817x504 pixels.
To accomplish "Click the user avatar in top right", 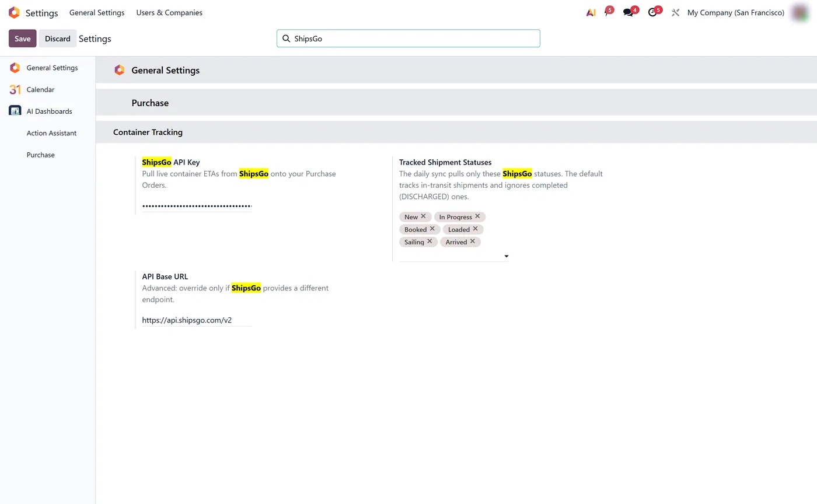I will coord(799,12).
